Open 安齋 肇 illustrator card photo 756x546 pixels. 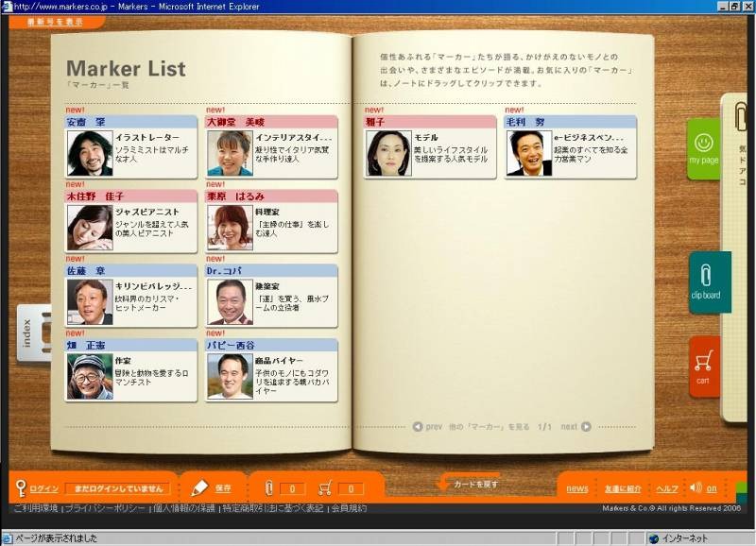point(90,153)
